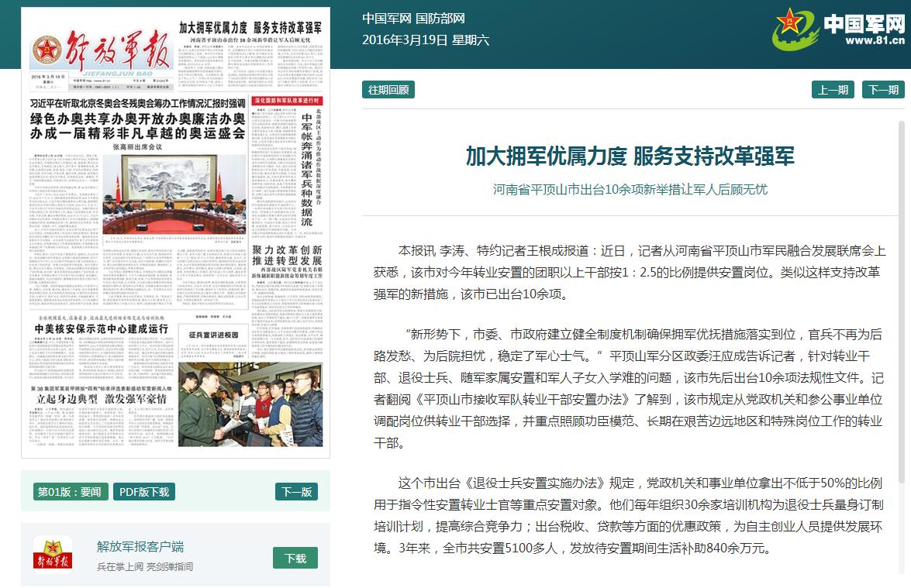Go to the next page with 下一版
Viewport: 911px width, 588px height.
(x=296, y=492)
